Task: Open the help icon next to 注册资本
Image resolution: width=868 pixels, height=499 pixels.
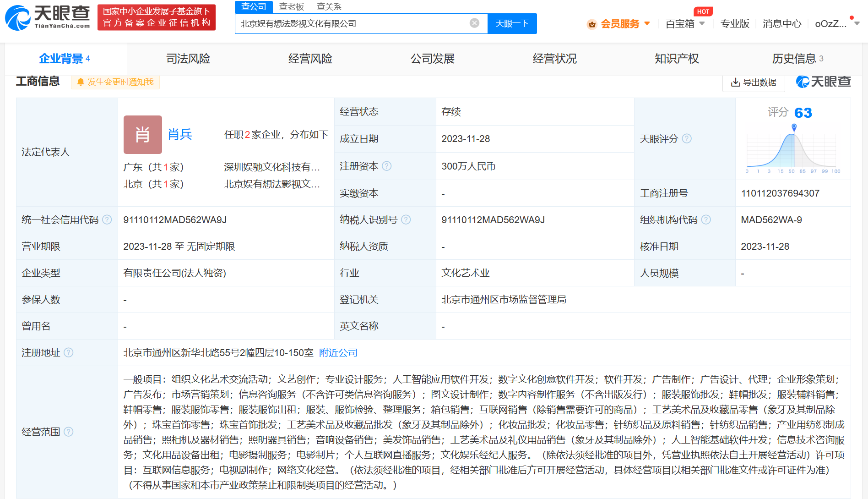Action: (388, 166)
